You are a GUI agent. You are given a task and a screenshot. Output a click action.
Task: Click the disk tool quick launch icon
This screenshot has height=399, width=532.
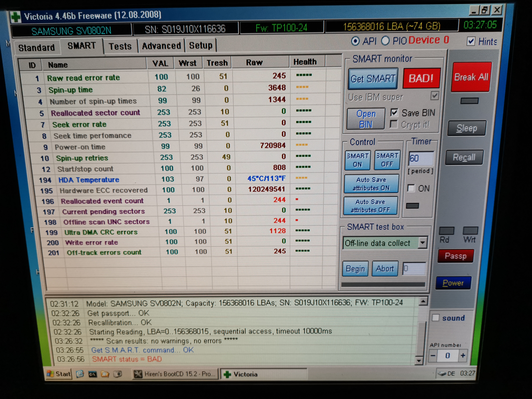tap(118, 374)
